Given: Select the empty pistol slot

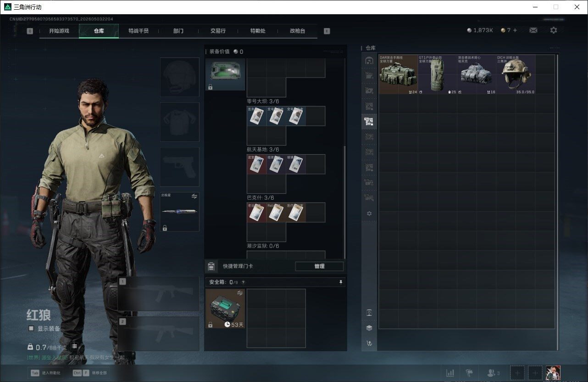Looking at the screenshot, I should [180, 167].
